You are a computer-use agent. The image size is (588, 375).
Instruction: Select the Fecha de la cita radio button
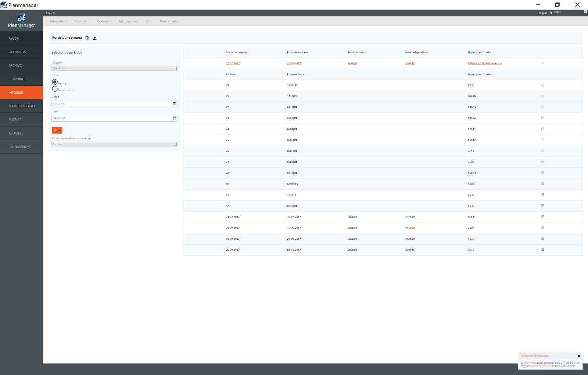click(x=55, y=89)
